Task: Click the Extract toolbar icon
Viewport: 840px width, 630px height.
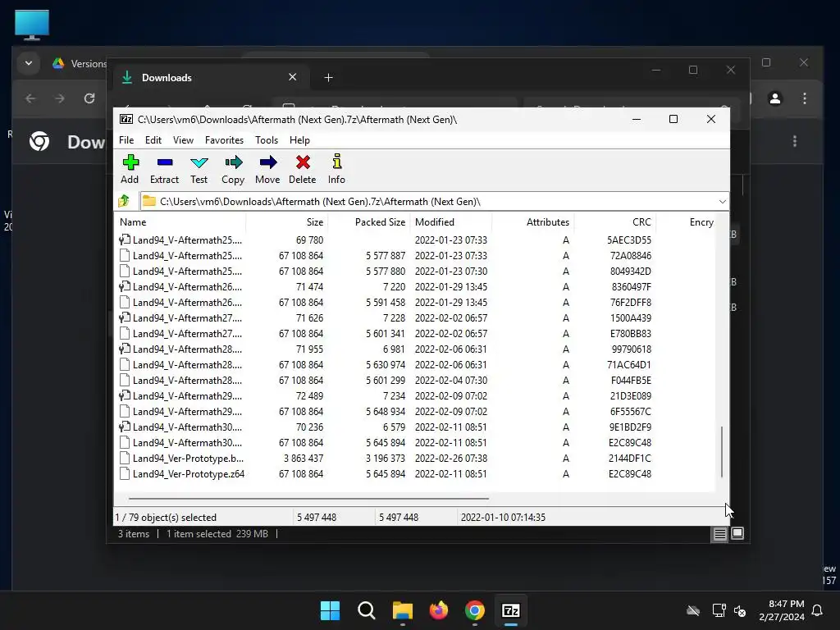Action: 164,162
